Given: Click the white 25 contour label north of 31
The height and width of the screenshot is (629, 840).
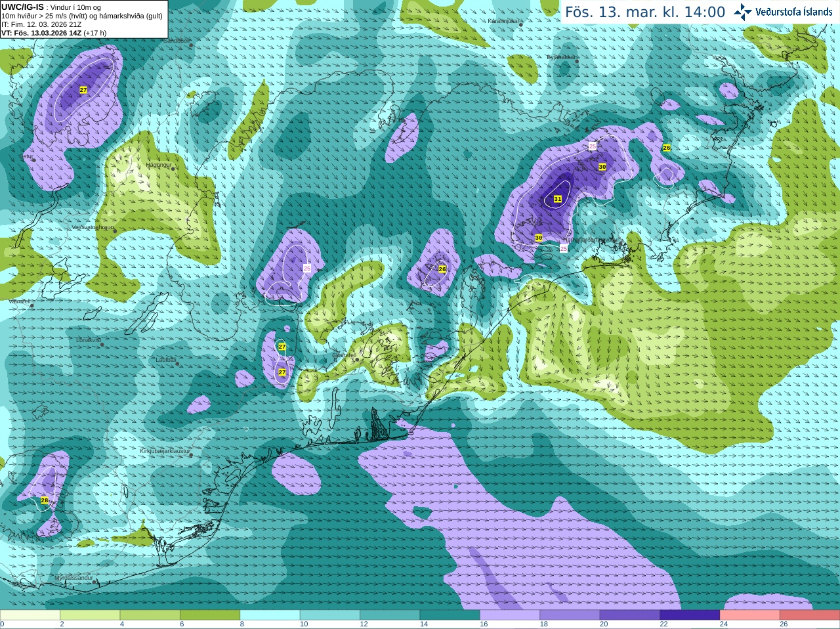Looking at the screenshot, I should [592, 146].
